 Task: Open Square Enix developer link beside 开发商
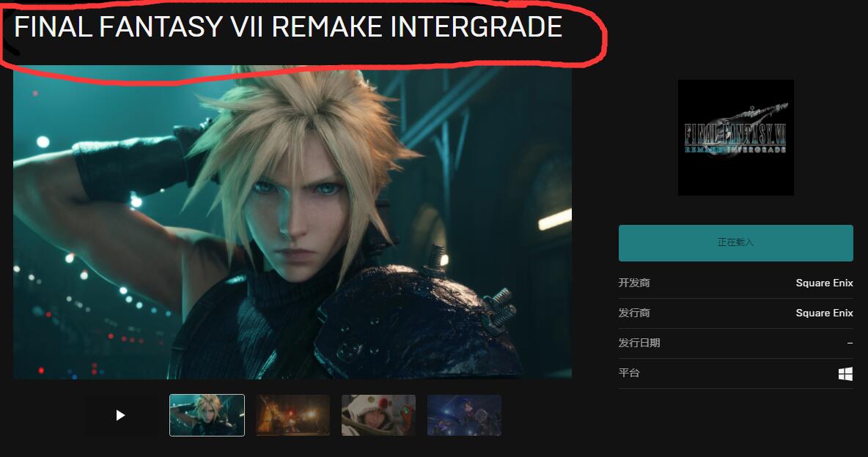coord(824,283)
